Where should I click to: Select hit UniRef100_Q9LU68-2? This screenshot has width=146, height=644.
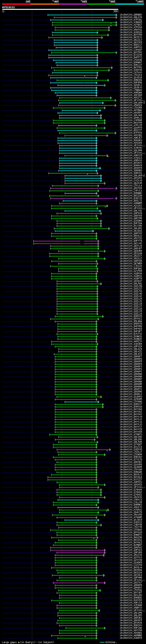click(133, 175)
